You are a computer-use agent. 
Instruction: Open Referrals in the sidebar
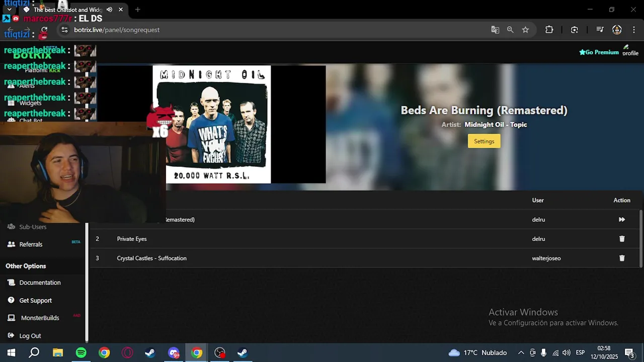(x=31, y=244)
